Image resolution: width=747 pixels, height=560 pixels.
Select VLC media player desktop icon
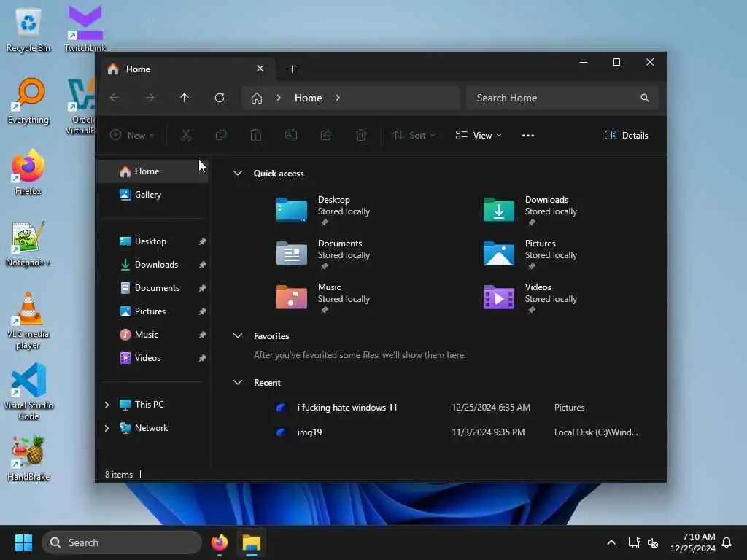point(28,321)
